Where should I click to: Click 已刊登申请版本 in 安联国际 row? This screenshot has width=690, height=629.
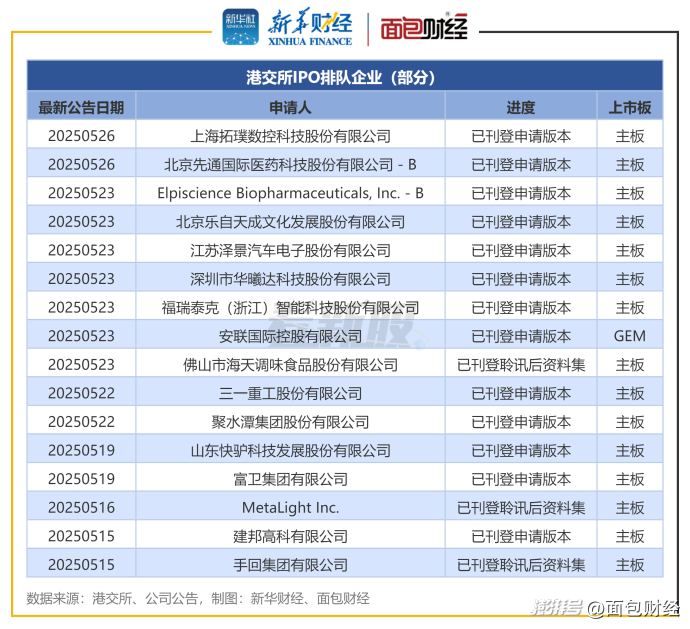click(521, 336)
